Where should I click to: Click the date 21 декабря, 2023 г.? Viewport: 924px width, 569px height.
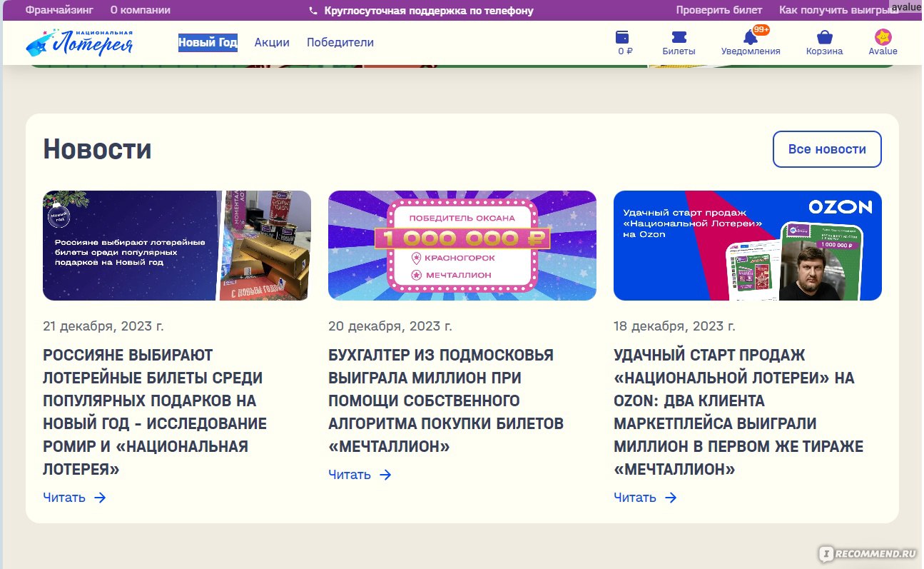click(x=103, y=326)
